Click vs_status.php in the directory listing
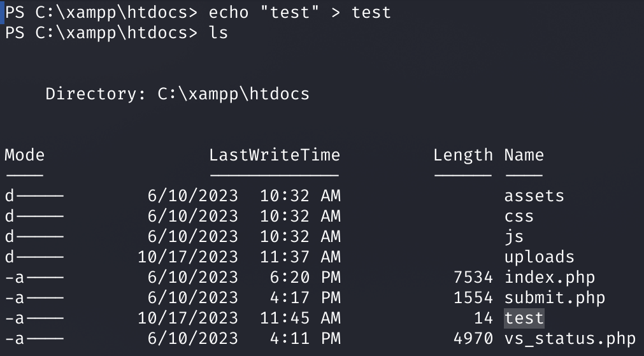This screenshot has height=356, width=644. pyautogui.click(x=570, y=339)
